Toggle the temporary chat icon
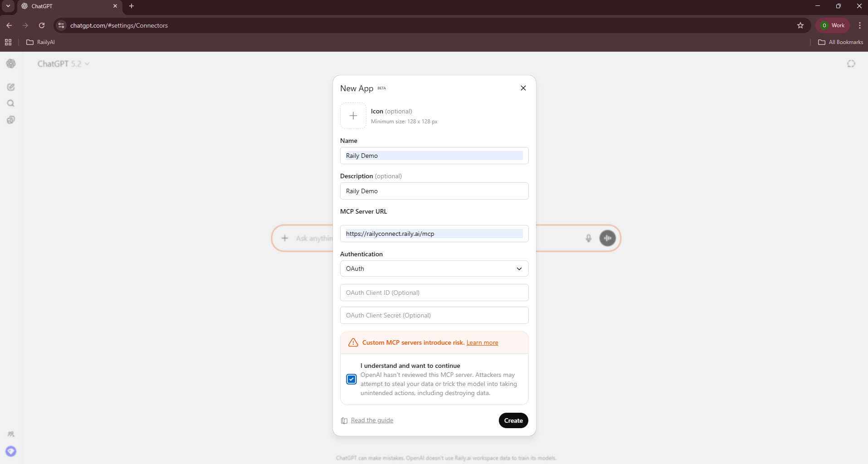 tap(851, 64)
